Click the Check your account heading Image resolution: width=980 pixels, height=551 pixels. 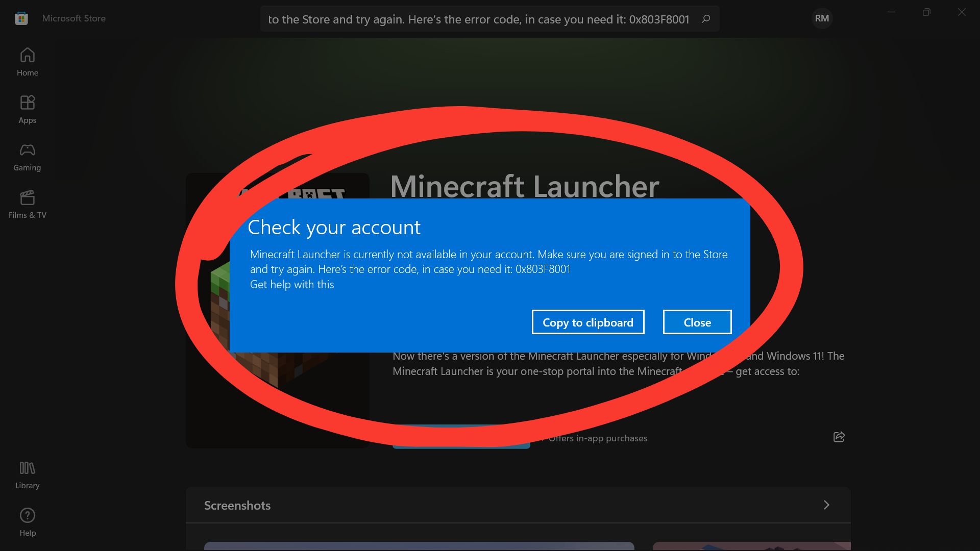coord(334,227)
